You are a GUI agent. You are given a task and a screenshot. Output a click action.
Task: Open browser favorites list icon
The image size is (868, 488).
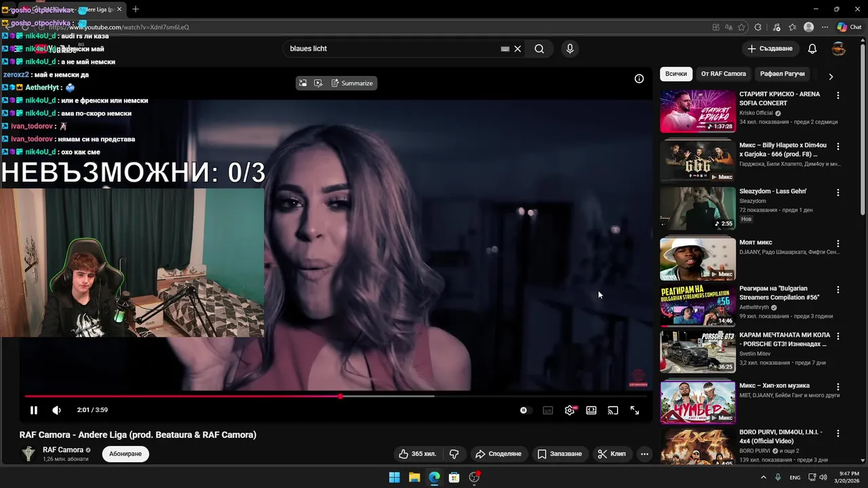792,27
